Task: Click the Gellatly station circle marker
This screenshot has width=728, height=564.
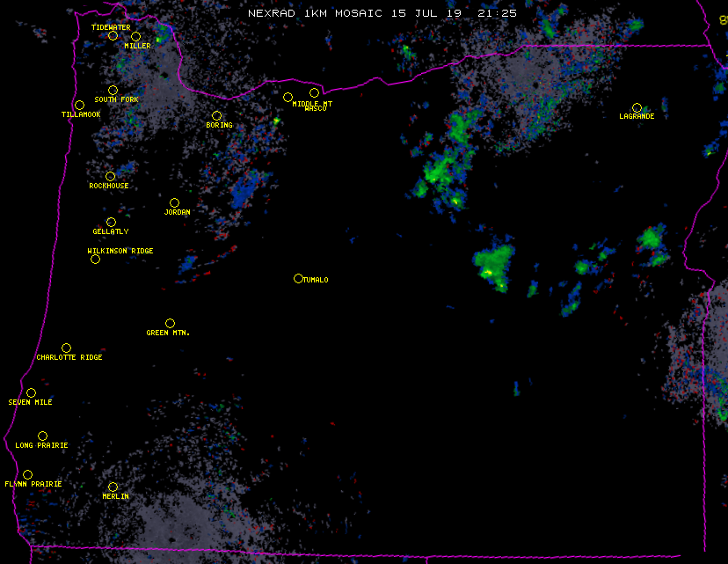Action: tap(111, 222)
